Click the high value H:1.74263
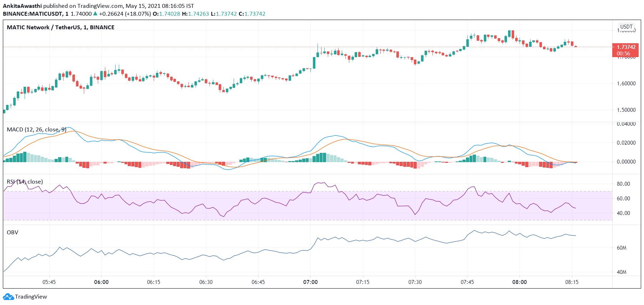 pyautogui.click(x=196, y=14)
